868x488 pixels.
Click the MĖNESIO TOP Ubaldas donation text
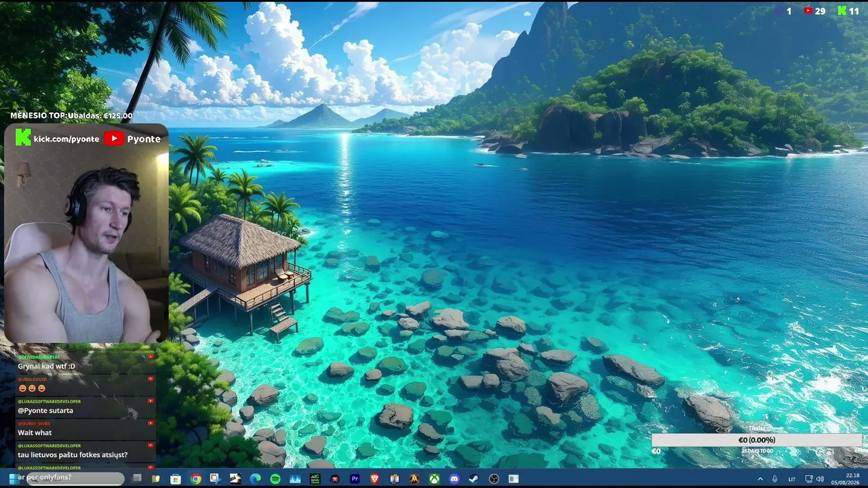click(x=71, y=115)
